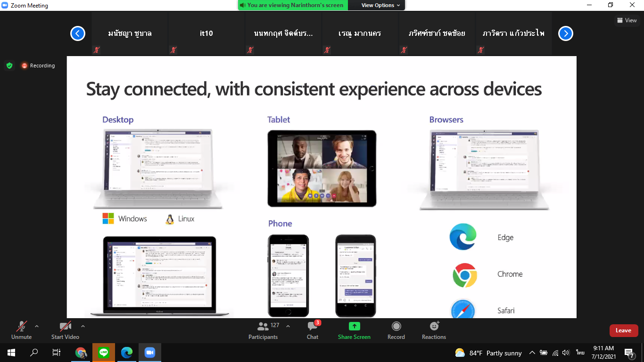Image resolution: width=644 pixels, height=362 pixels.
Task: Expand the arrow next to Participants
Action: (x=288, y=326)
